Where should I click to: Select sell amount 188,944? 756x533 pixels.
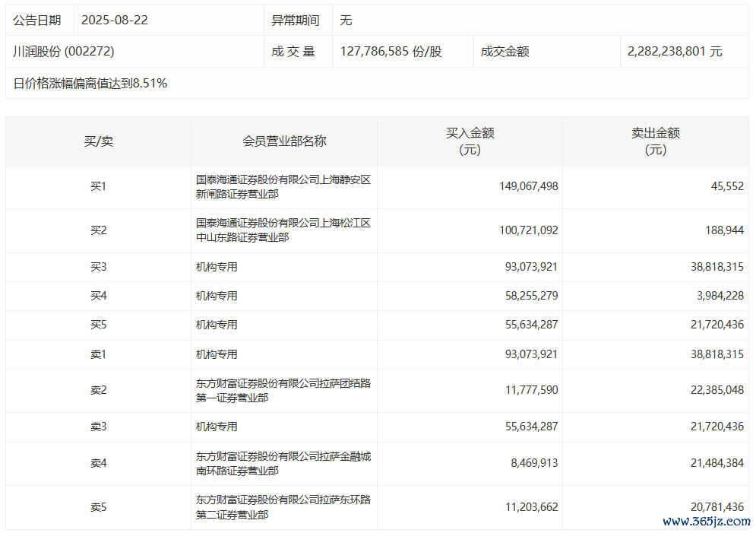click(724, 230)
